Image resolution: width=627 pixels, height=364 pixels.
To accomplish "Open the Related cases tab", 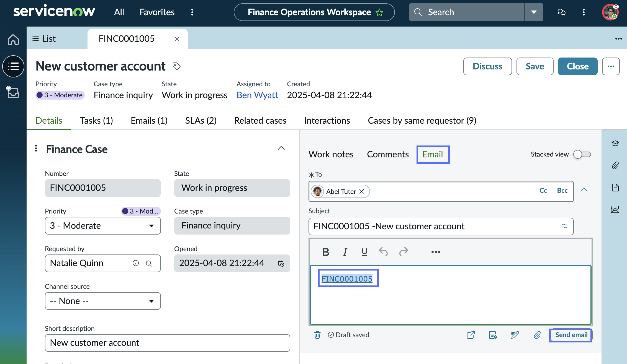I will [260, 121].
